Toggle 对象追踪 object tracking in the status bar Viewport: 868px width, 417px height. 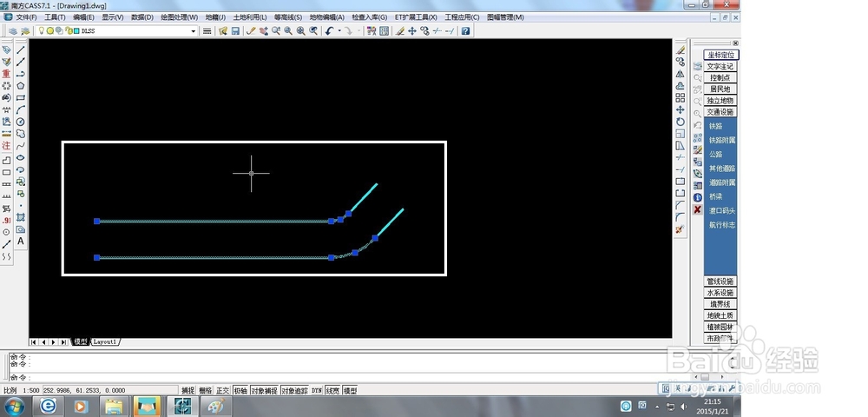tap(294, 390)
